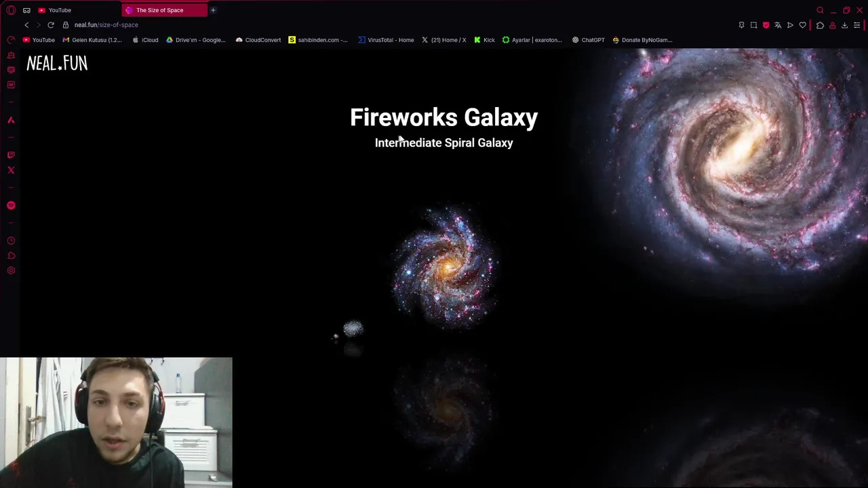The width and height of the screenshot is (868, 488).
Task: Click the search tabs magnifier icon
Action: pyautogui.click(x=820, y=10)
